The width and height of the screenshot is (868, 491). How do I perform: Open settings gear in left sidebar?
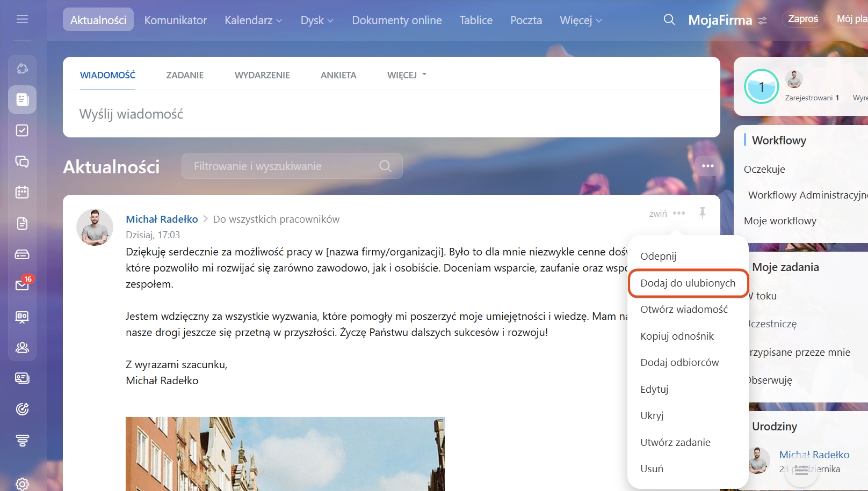click(22, 483)
